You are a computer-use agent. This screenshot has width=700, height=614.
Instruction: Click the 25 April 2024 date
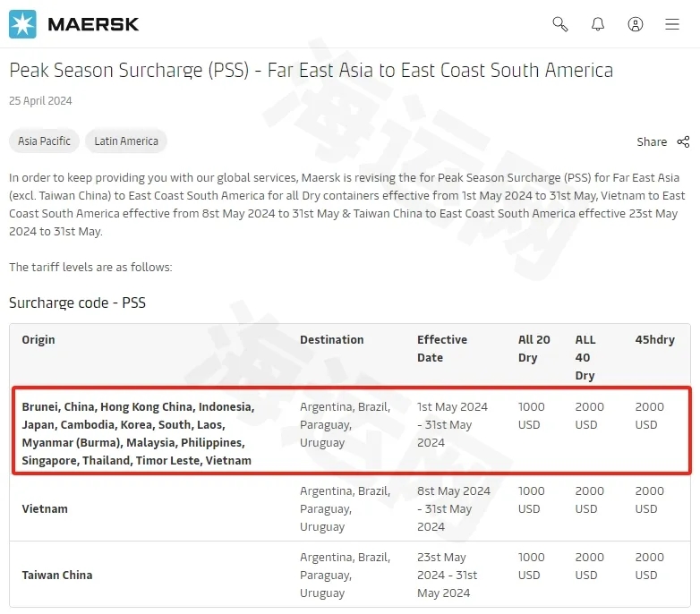pyautogui.click(x=40, y=101)
